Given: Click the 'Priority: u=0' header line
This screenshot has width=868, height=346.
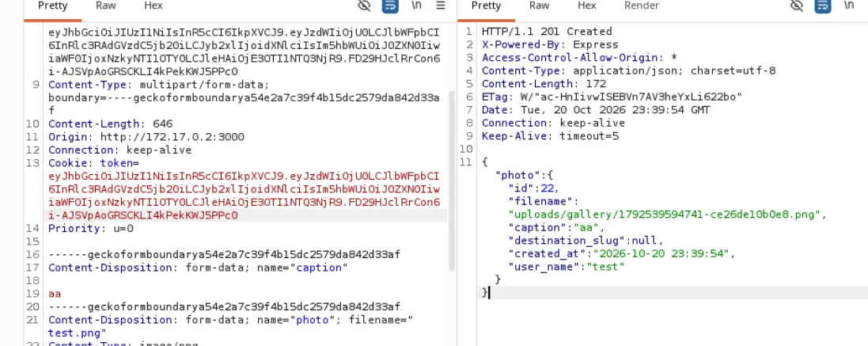Looking at the screenshot, I should click(x=91, y=229).
